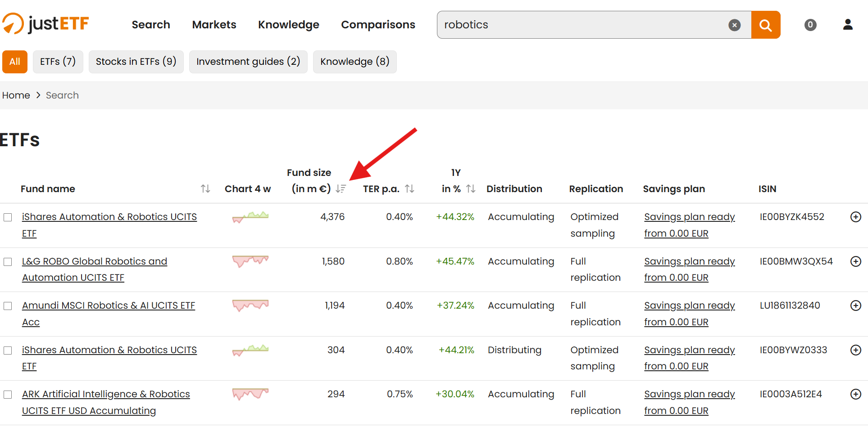
Task: Switch to Knowledge (8) tab
Action: click(x=355, y=62)
